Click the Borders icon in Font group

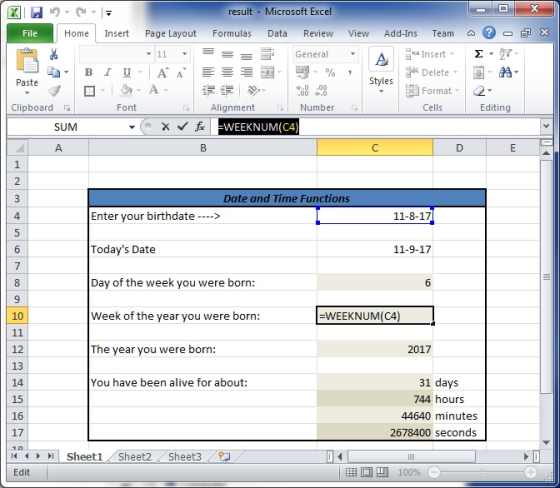(89, 91)
